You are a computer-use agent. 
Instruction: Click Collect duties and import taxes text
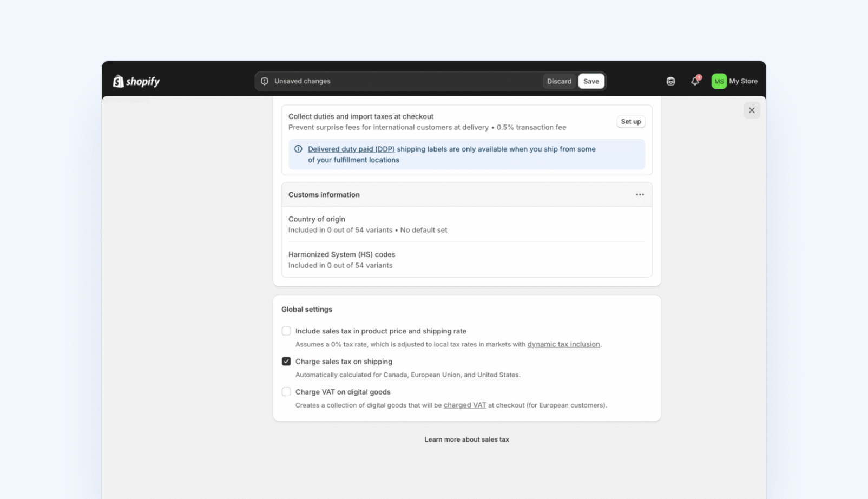pos(361,116)
